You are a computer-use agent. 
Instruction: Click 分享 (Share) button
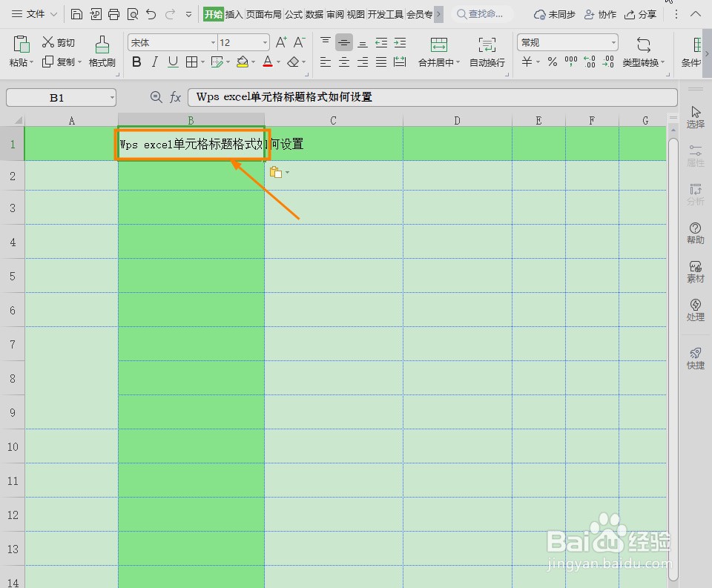point(640,15)
